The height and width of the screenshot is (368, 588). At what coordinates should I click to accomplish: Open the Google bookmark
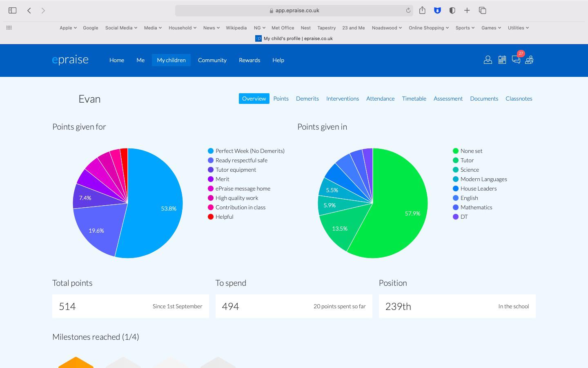tap(91, 28)
